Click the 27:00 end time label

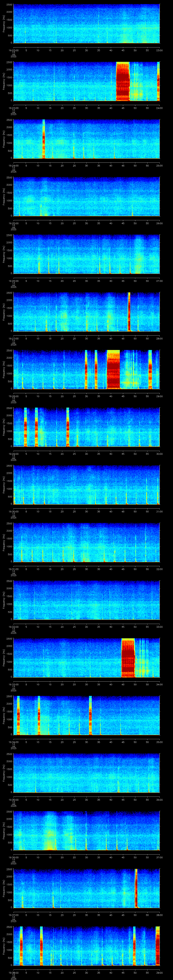pos(159,281)
